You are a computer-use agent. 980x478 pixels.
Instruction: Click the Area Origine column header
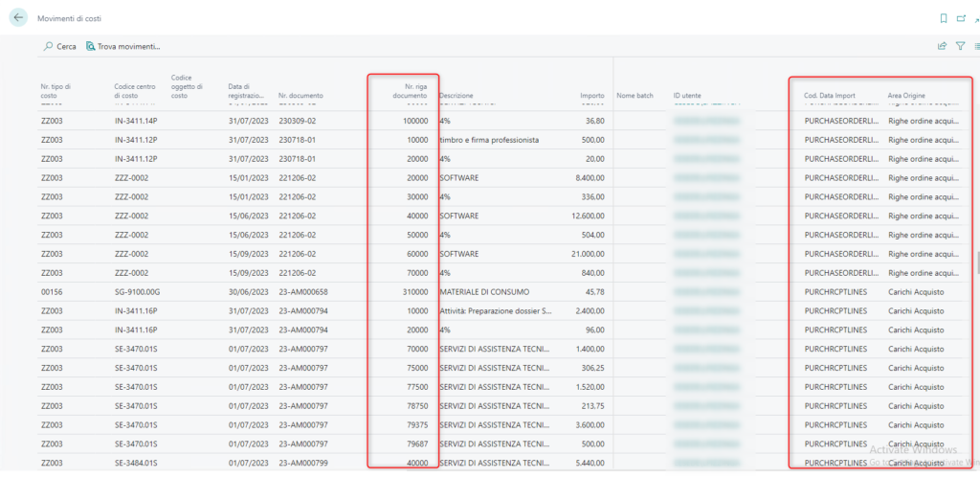tap(906, 96)
